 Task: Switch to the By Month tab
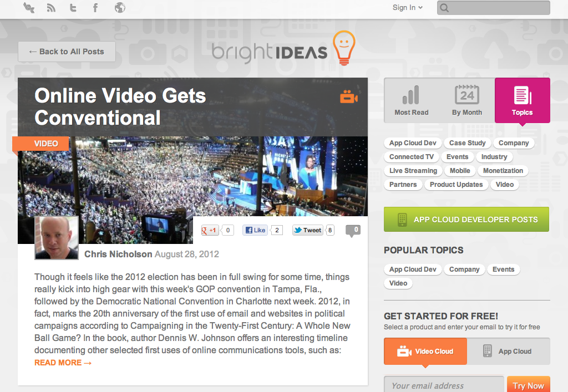click(467, 100)
